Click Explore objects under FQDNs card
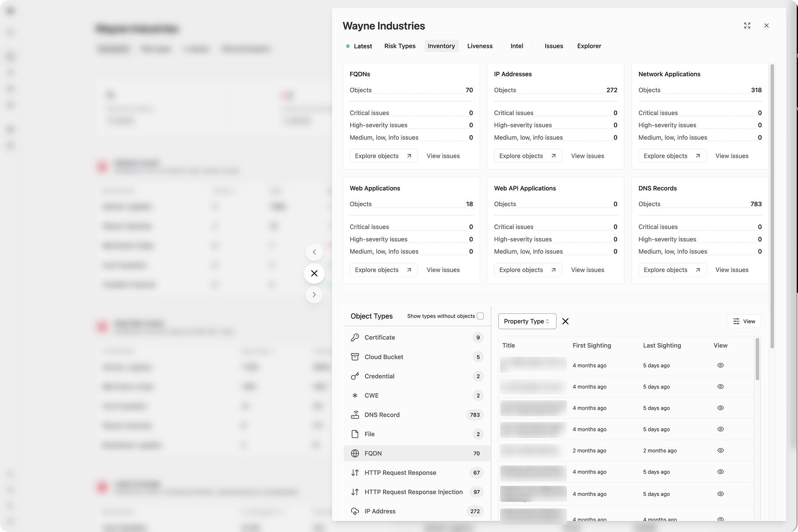Image resolution: width=798 pixels, height=532 pixels. pyautogui.click(x=383, y=156)
